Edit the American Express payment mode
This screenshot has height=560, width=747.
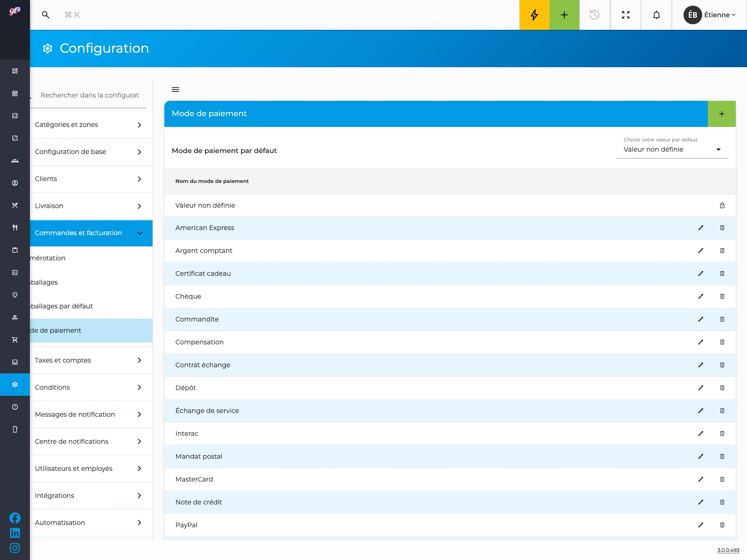click(x=700, y=228)
